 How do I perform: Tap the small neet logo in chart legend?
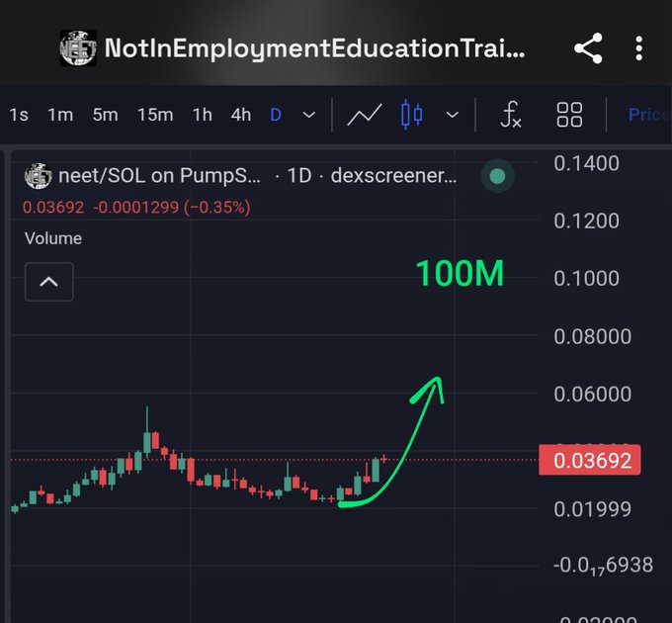click(39, 176)
